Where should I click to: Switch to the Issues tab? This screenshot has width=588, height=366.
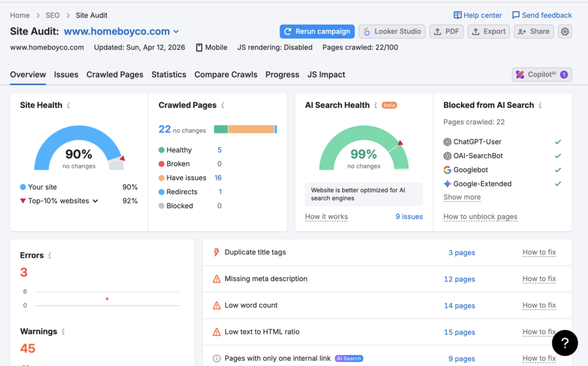(66, 75)
